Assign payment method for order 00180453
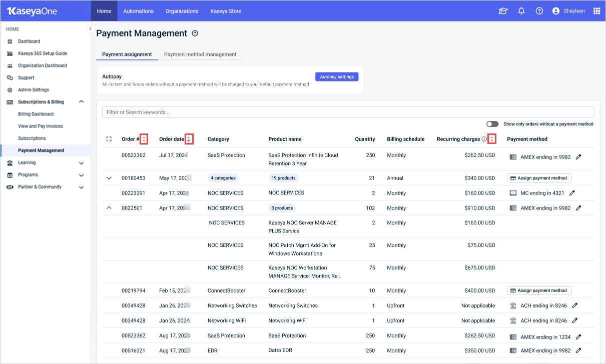 [x=539, y=178]
